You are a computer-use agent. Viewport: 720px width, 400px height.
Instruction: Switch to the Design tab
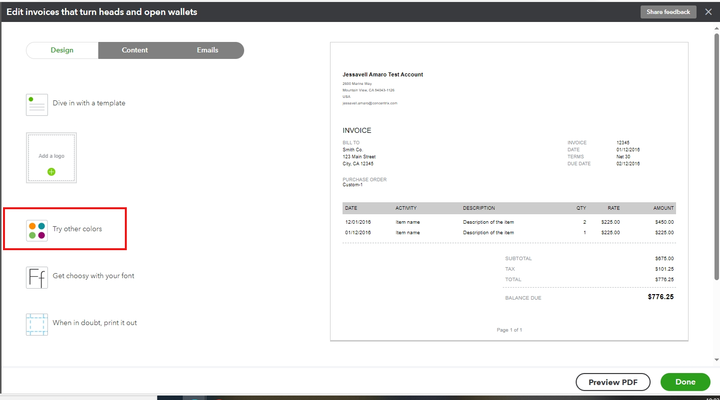coord(62,50)
